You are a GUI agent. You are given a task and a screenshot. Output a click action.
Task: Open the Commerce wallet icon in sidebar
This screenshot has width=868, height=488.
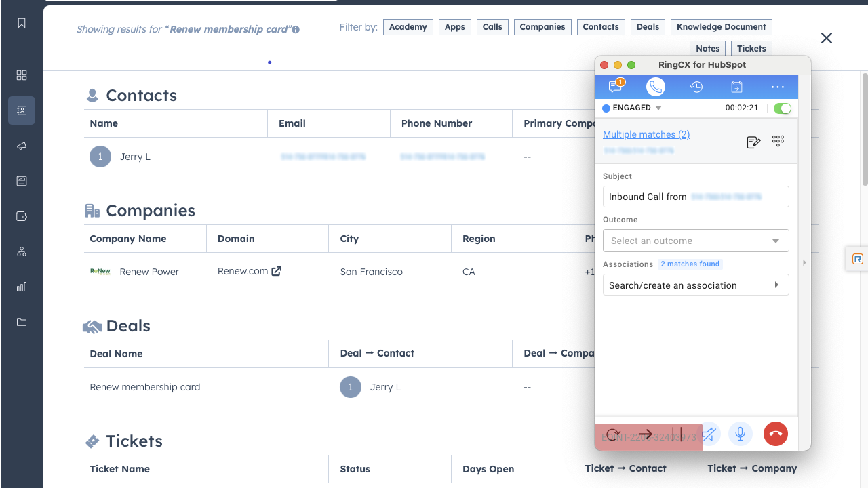[x=22, y=216]
